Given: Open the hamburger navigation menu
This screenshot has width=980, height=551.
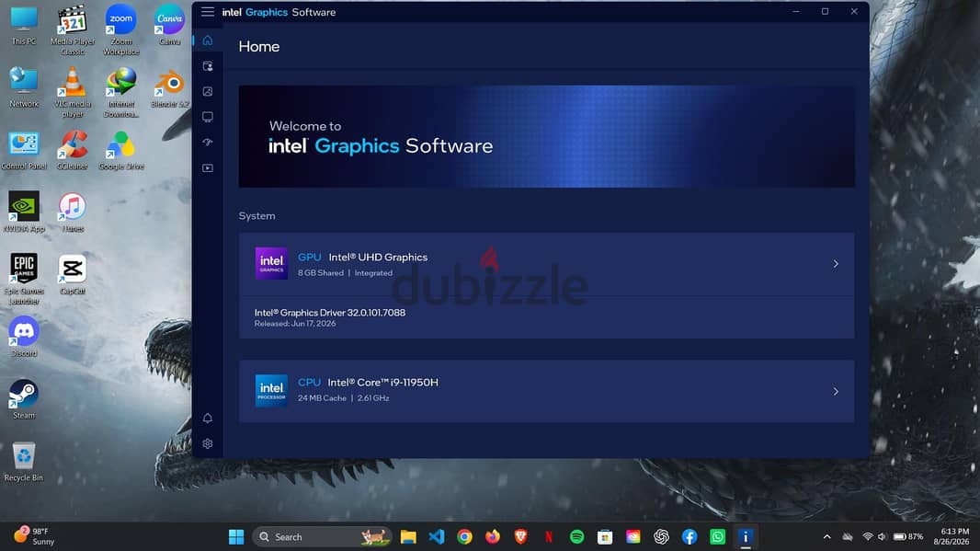Looking at the screenshot, I should (208, 12).
